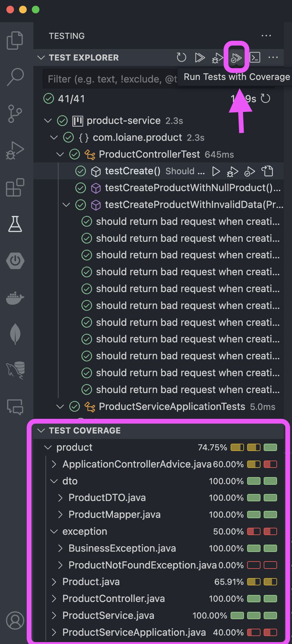The image size is (292, 644).
Task: Collapse the dto coverage folder
Action: (x=54, y=481)
